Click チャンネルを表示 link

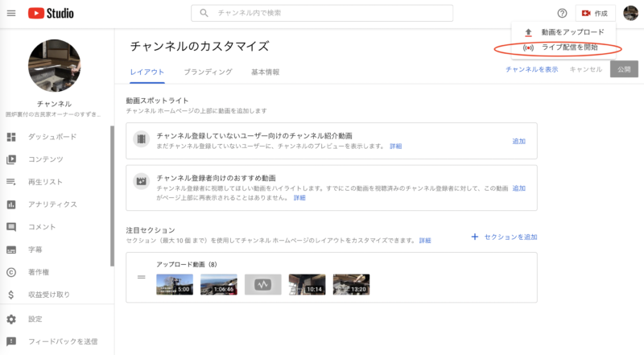532,69
